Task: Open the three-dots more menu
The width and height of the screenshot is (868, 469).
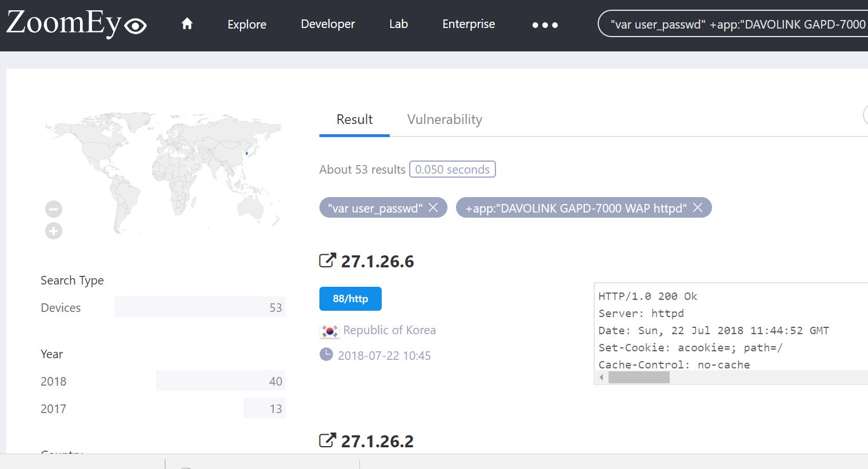Action: coord(545,25)
